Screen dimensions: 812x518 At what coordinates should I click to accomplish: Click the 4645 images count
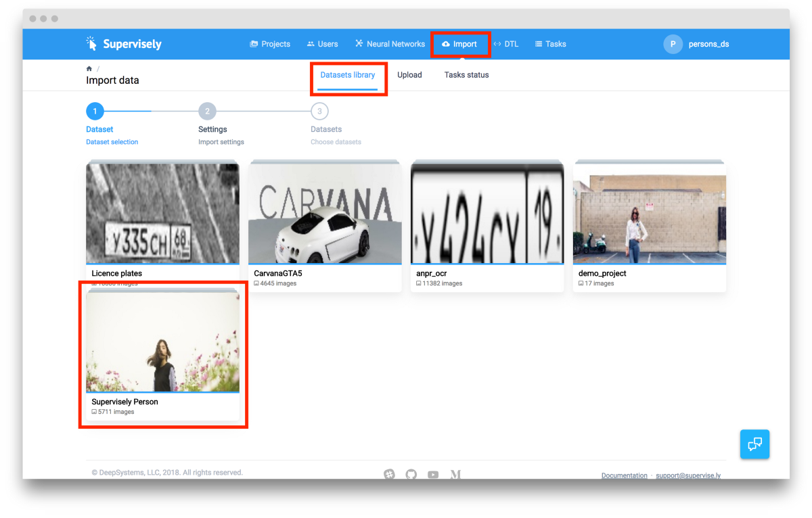point(275,283)
